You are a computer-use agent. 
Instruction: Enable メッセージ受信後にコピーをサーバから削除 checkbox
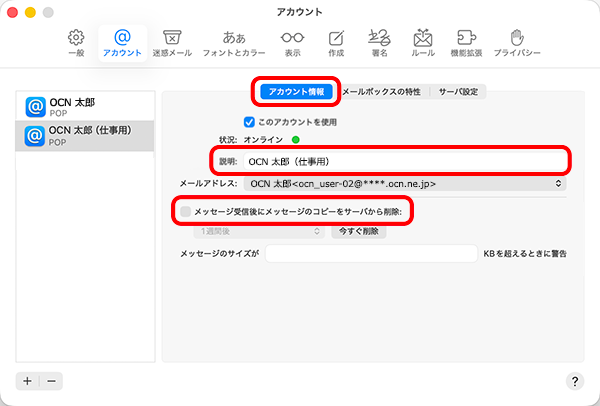[x=186, y=212]
